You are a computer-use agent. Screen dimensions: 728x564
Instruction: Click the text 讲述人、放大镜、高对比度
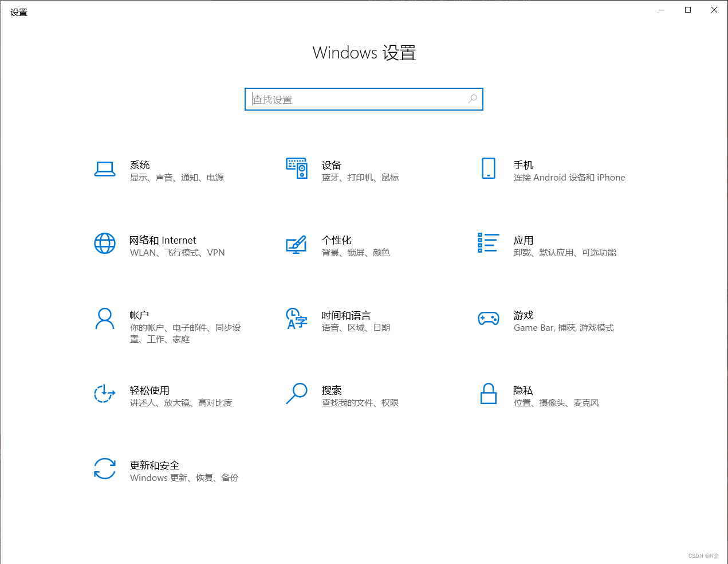click(182, 403)
